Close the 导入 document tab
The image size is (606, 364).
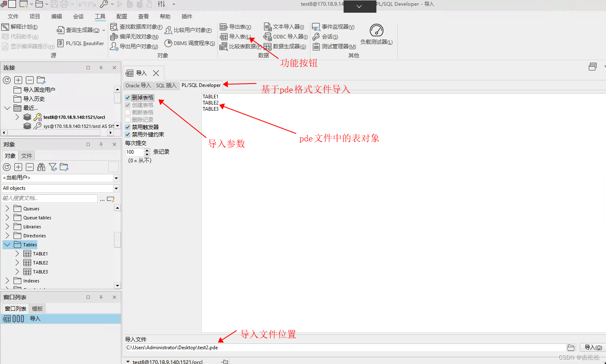click(x=156, y=73)
